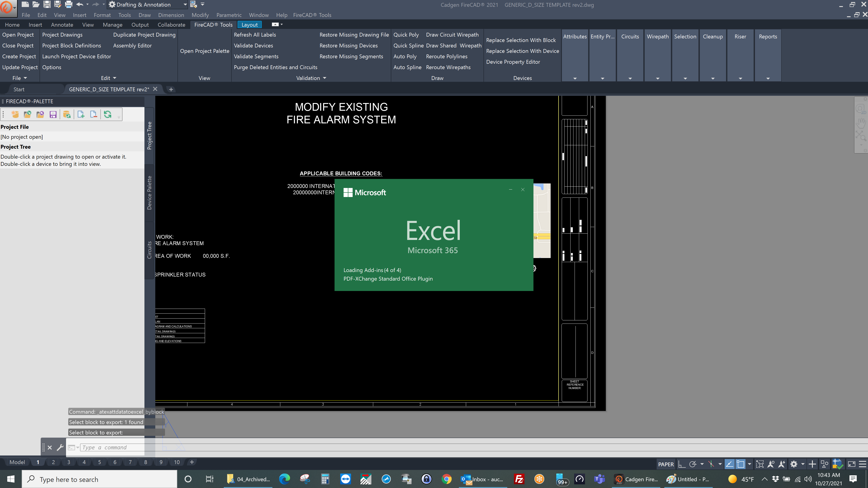Click the workspace switching gear icon
868x488 pixels.
[794, 464]
